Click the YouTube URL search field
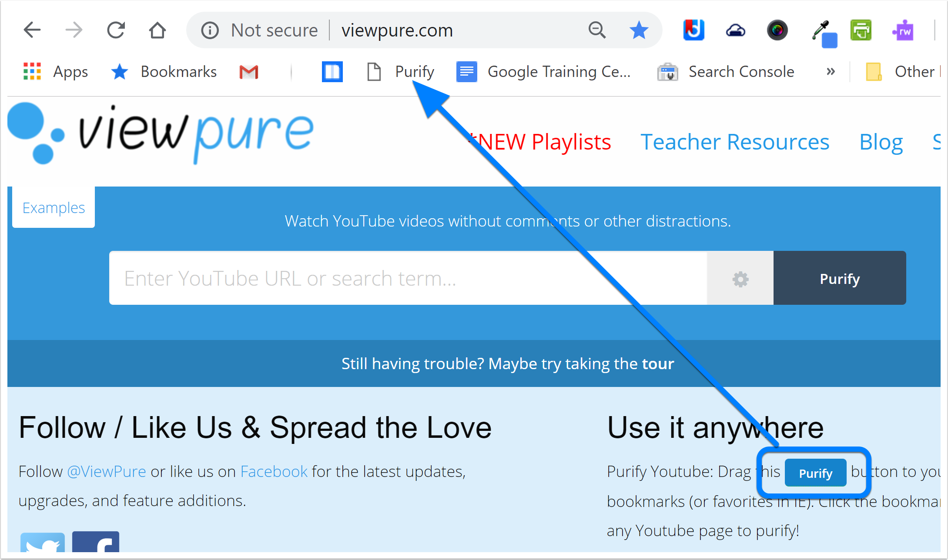The image size is (948, 560). 407,278
